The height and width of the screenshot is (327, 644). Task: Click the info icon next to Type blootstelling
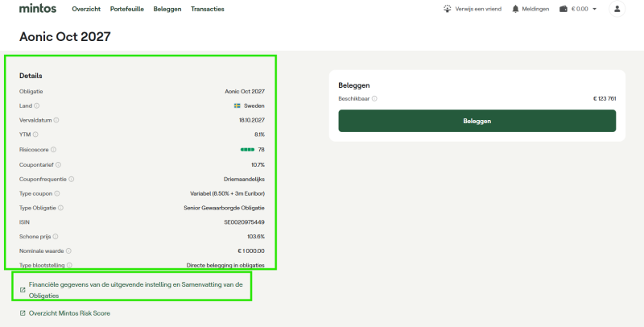tap(69, 265)
